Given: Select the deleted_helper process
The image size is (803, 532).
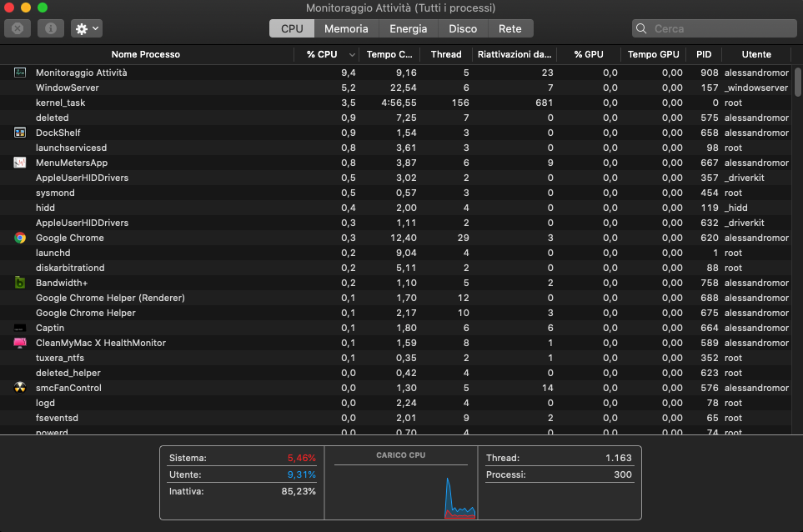Looking at the screenshot, I should coord(396,373).
